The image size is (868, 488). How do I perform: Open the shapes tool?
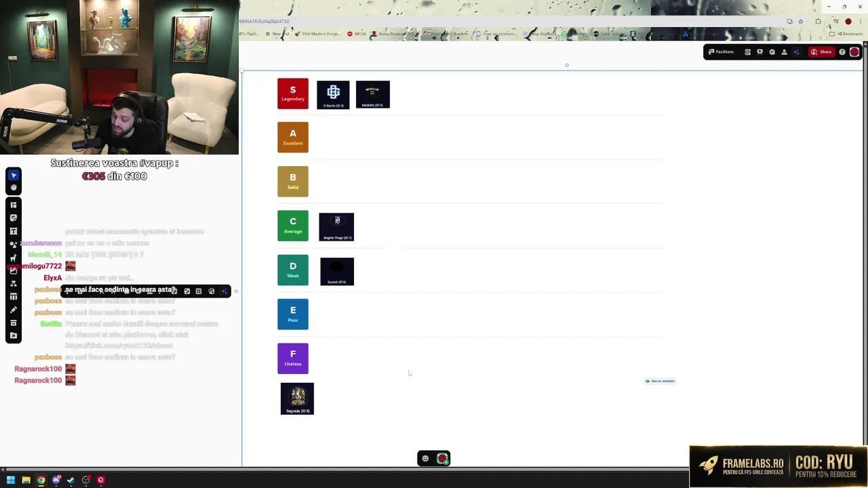14,244
